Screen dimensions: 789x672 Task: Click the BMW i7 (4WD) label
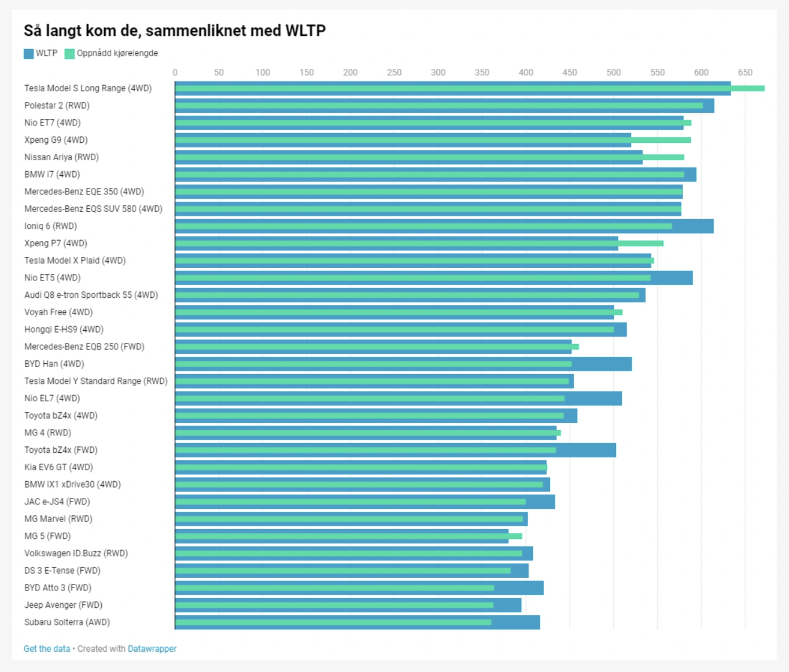click(x=52, y=174)
